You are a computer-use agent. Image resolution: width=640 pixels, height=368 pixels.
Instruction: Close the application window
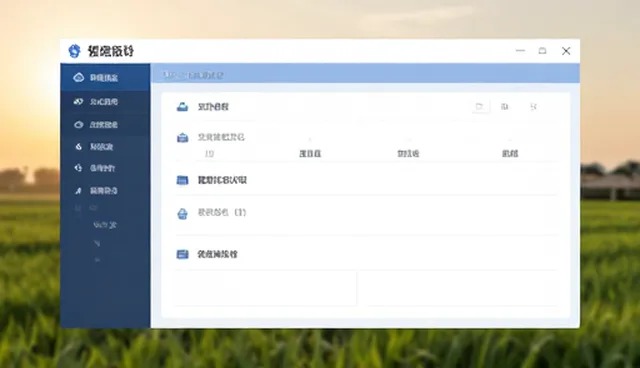pyautogui.click(x=566, y=51)
